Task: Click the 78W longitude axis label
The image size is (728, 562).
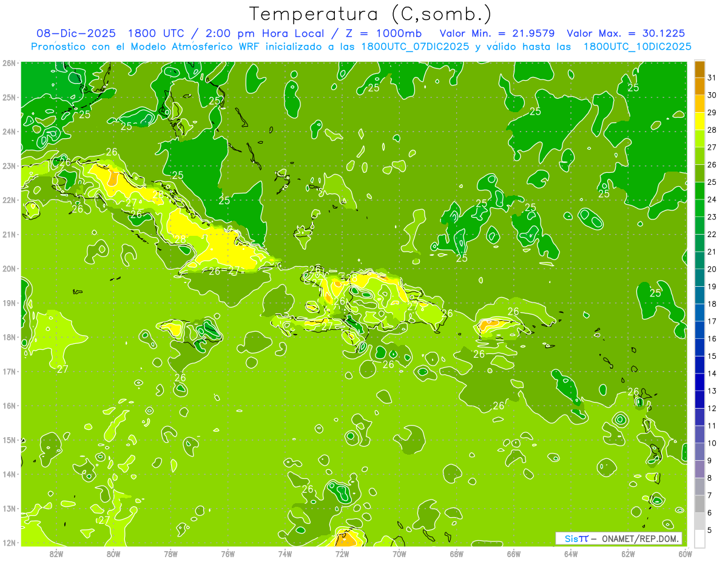Action: pyautogui.click(x=170, y=554)
